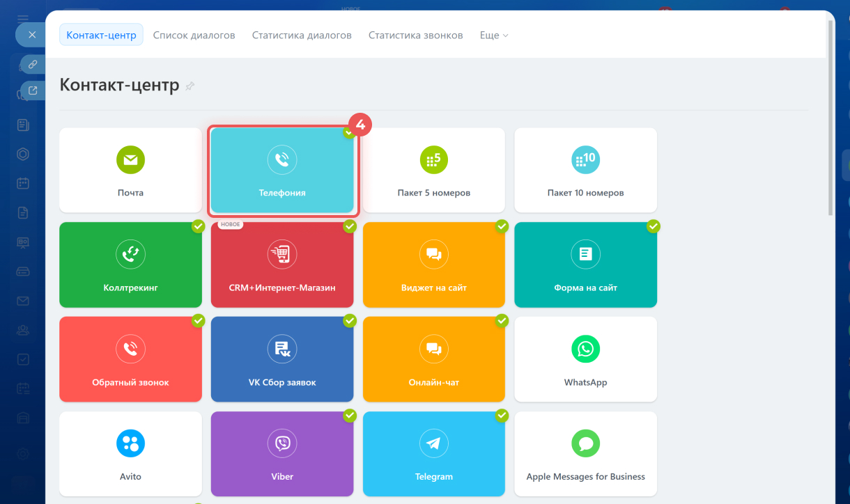
Task: Expand the Еще dropdown menu
Action: tap(494, 35)
